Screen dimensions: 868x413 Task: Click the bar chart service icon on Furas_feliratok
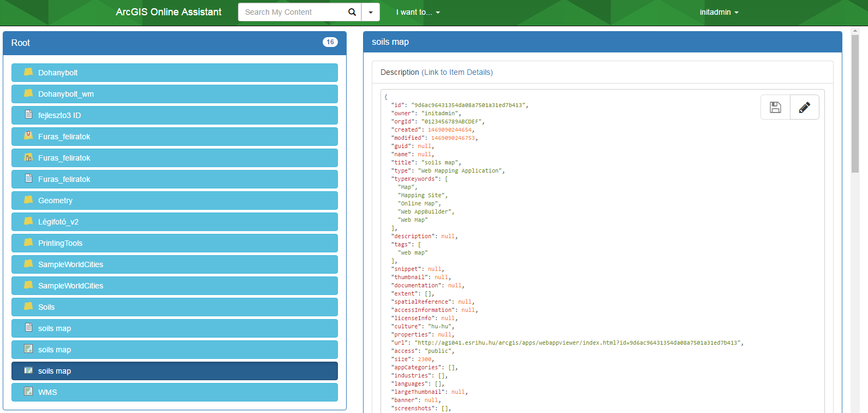point(28,157)
